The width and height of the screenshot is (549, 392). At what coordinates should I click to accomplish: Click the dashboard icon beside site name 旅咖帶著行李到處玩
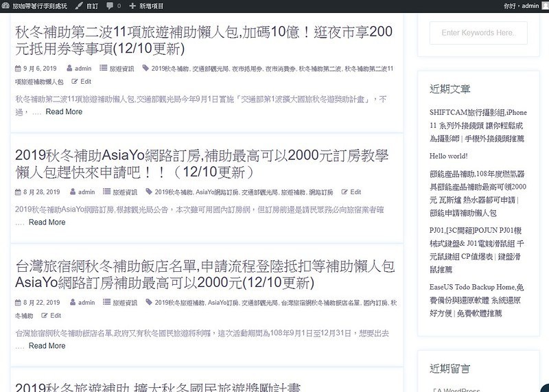coord(6,5)
